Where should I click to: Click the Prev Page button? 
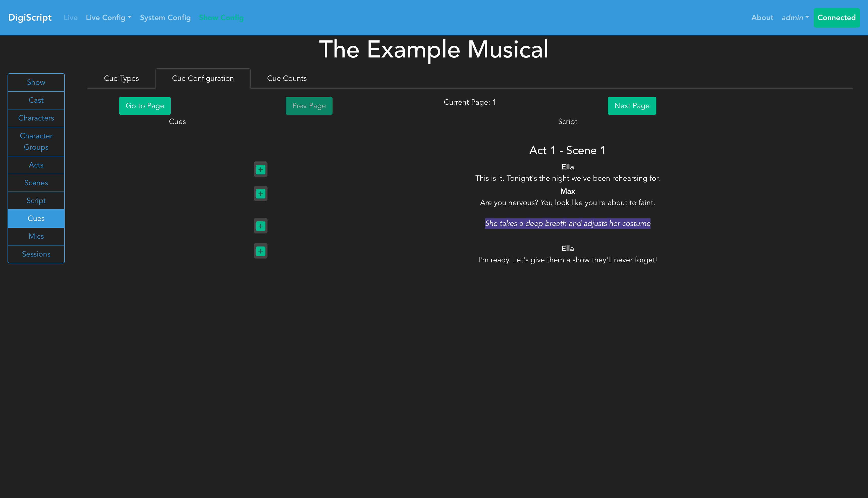[309, 106]
